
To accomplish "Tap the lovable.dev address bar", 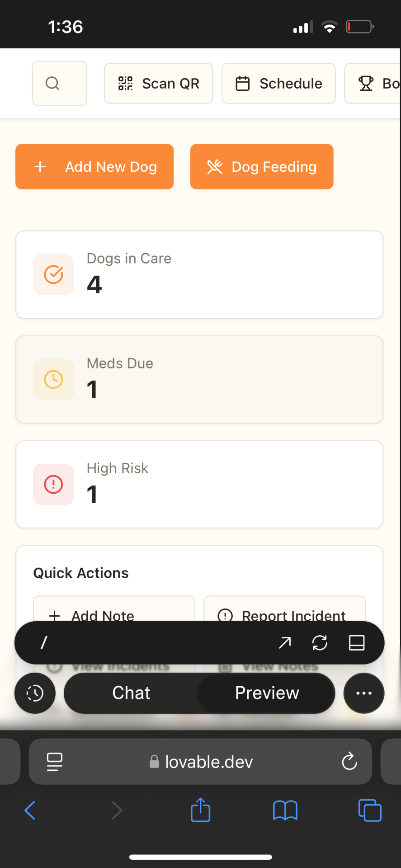I will click(x=201, y=762).
